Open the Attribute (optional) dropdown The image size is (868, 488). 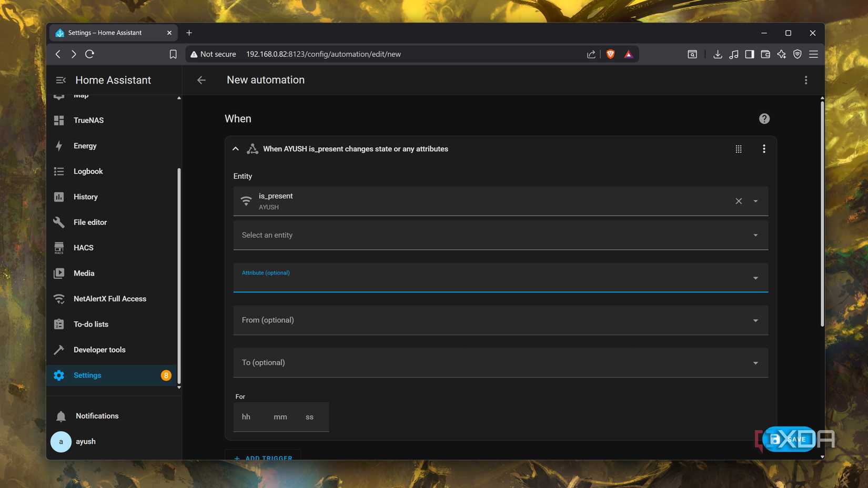(x=500, y=278)
